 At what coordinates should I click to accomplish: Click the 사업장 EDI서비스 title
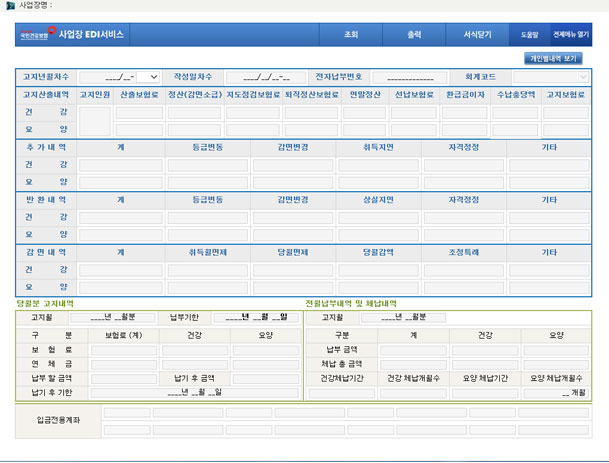91,35
